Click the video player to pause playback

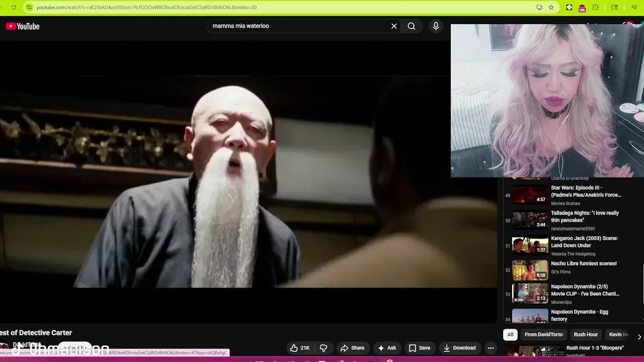click(249, 181)
